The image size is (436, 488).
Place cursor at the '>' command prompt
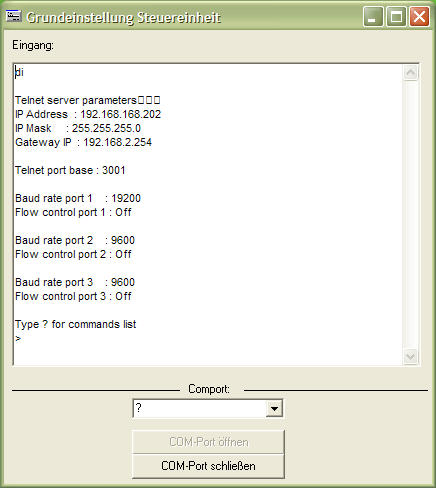coord(18,338)
